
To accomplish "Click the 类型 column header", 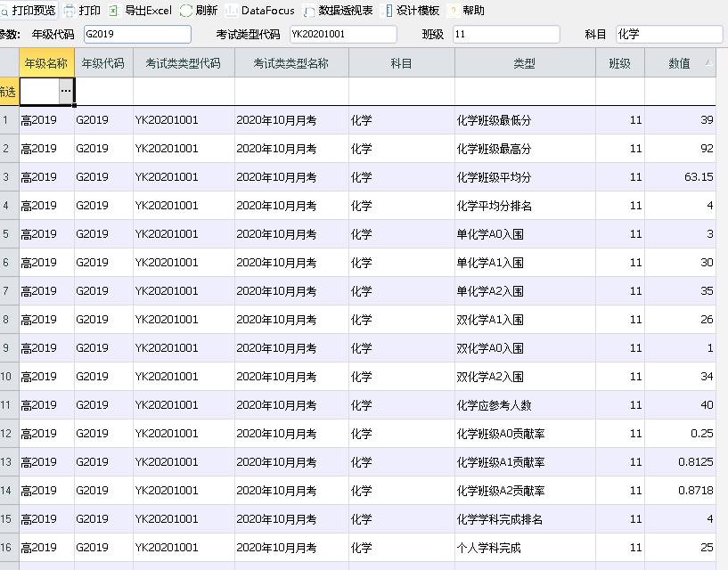I will point(525,62).
